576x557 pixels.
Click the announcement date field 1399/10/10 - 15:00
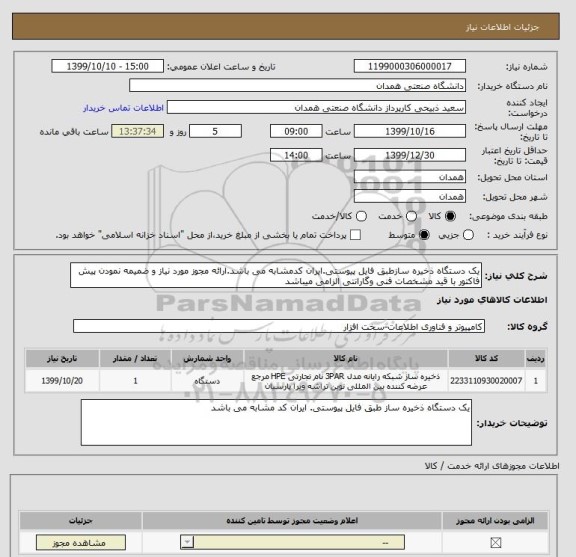[x=108, y=67]
